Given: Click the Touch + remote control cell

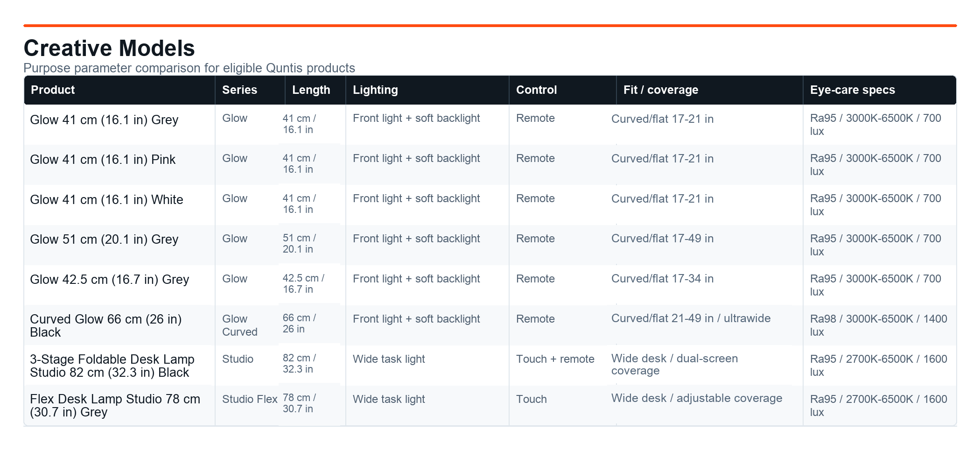Looking at the screenshot, I should [555, 359].
